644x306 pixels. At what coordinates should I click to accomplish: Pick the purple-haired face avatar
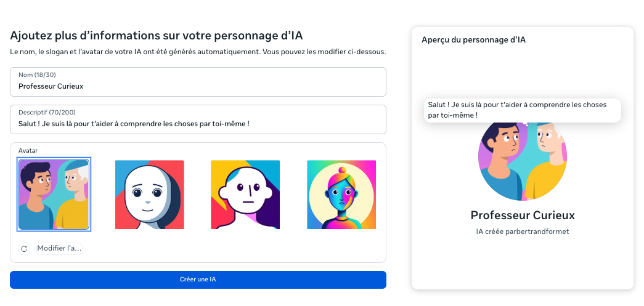[245, 195]
